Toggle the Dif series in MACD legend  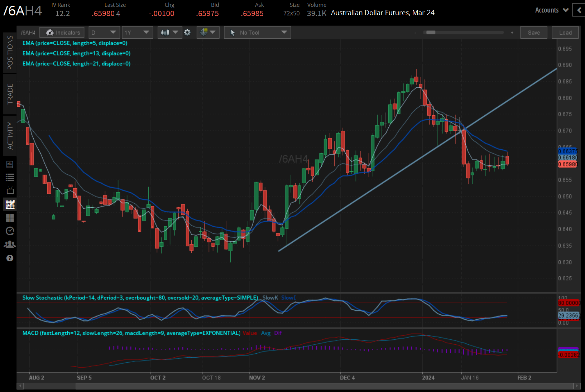click(x=278, y=333)
